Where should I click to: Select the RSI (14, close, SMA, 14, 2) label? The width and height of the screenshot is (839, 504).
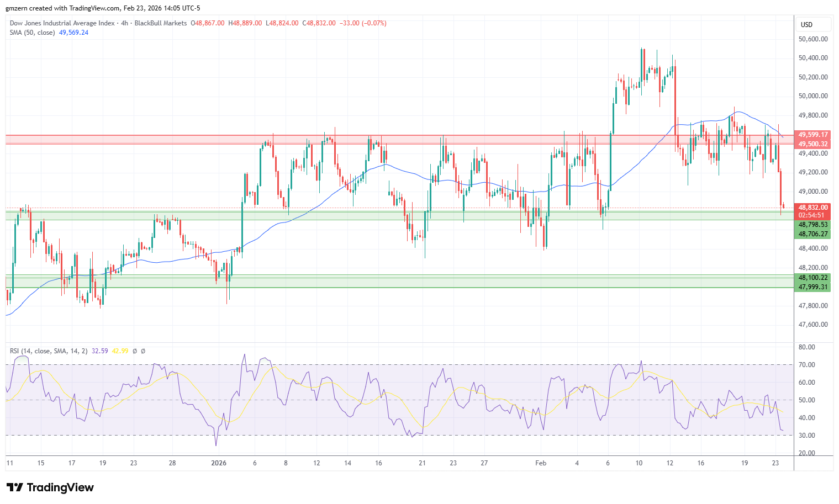tap(49, 351)
